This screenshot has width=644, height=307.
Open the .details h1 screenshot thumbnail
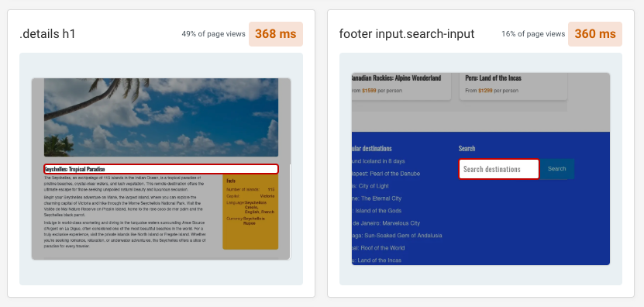click(x=161, y=169)
